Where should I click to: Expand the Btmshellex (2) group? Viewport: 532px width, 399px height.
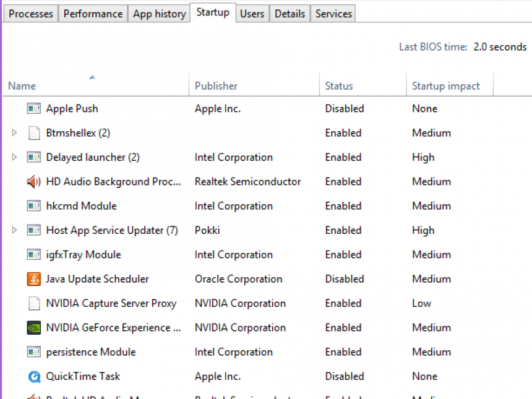[14, 132]
